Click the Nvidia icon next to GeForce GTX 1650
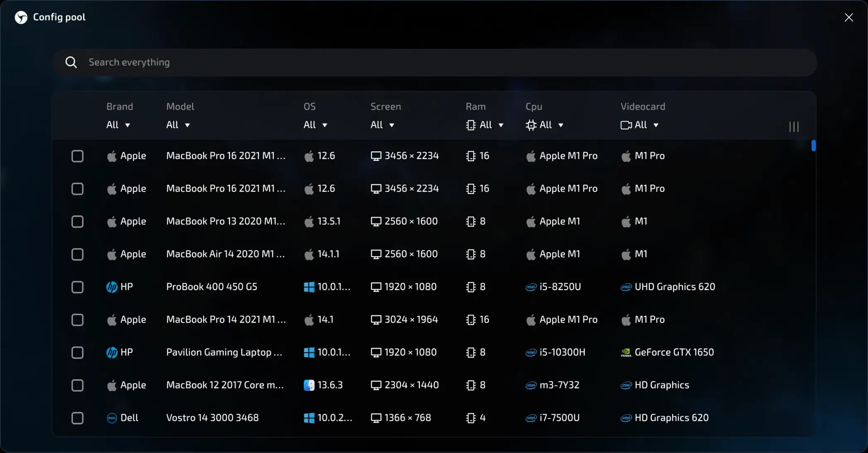 626,352
